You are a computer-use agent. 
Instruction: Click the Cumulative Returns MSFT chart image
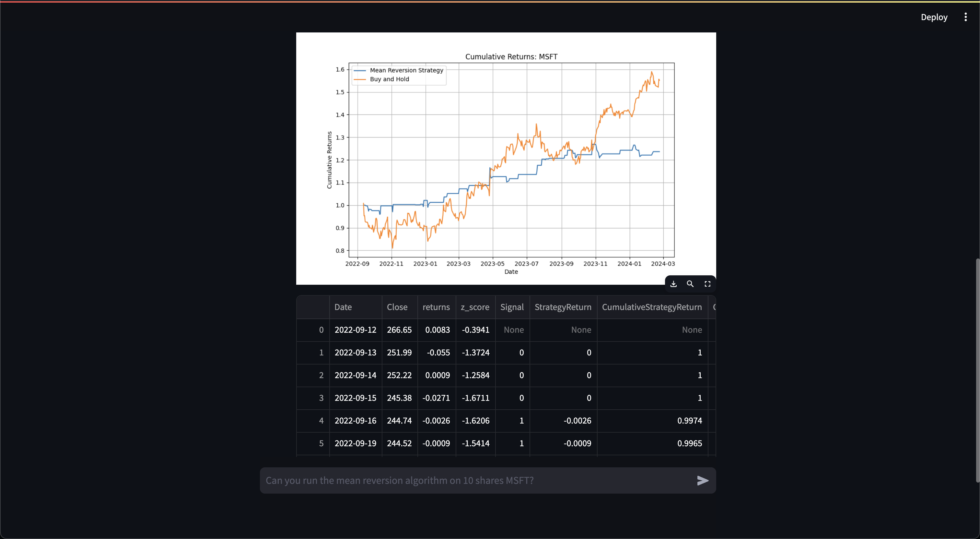tap(506, 158)
